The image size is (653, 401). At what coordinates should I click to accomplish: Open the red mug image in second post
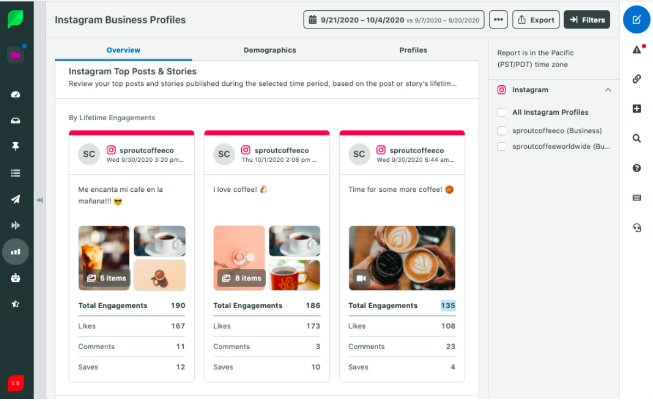pos(294,275)
